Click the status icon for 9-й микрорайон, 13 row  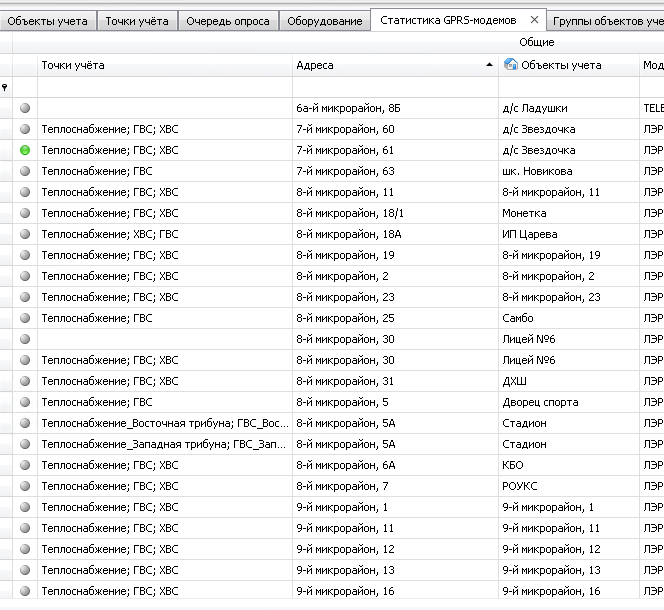[25, 570]
